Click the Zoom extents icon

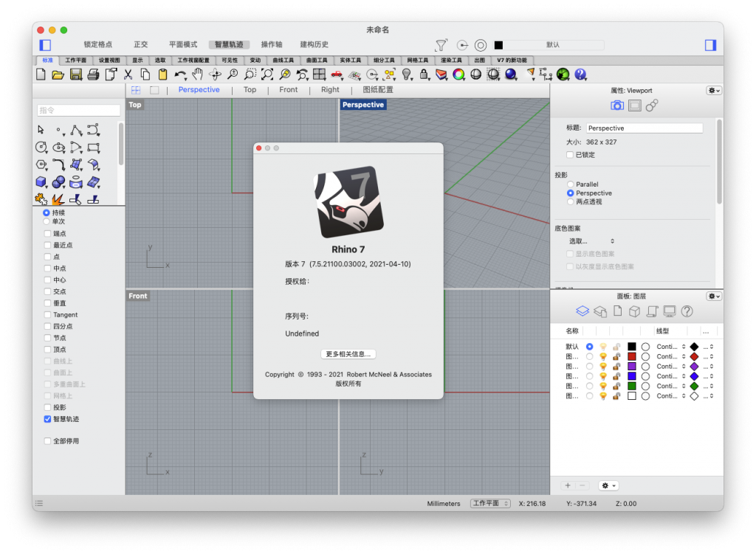(x=267, y=75)
